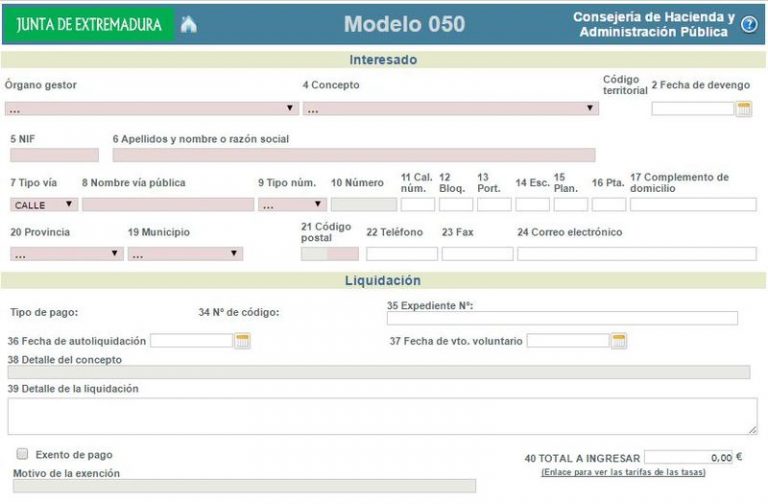Click the Detalle de la liquidación textarea
Screen dimensions: 768x504
point(383,416)
